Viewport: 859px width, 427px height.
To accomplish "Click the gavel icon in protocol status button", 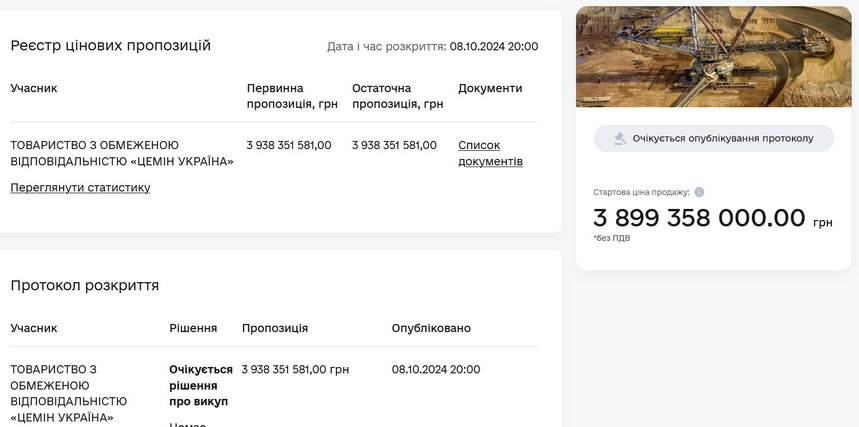I will 620,138.
